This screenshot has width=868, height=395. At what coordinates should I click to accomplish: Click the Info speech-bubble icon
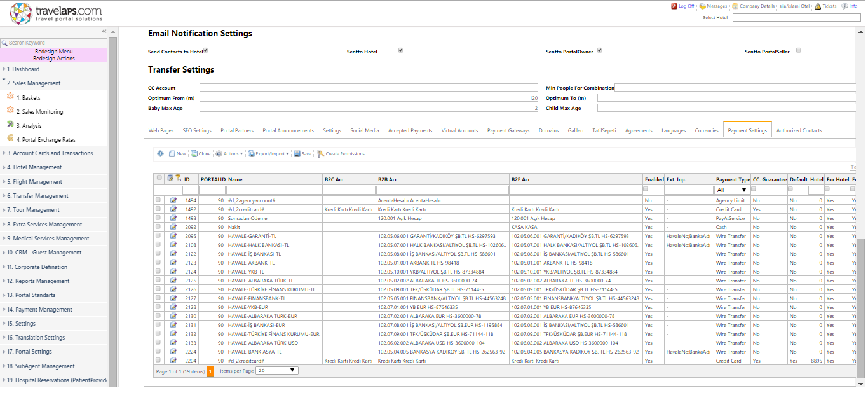[845, 6]
